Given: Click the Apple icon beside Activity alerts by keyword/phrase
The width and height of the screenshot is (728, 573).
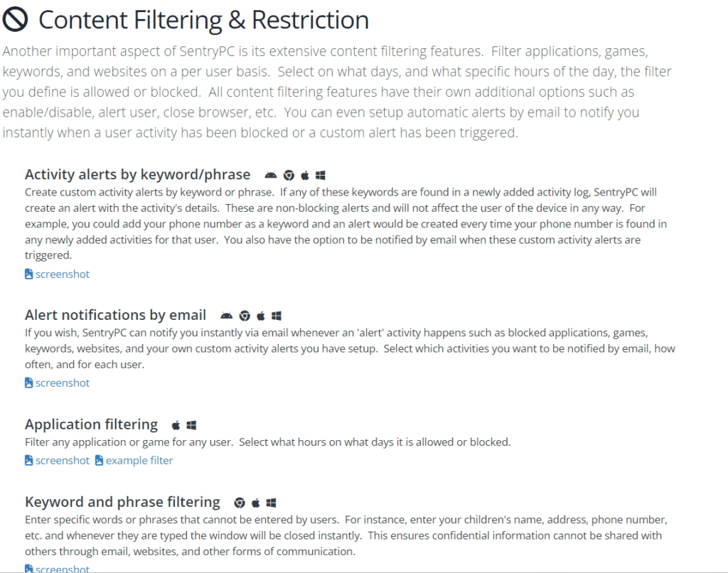Looking at the screenshot, I should click(x=305, y=176).
